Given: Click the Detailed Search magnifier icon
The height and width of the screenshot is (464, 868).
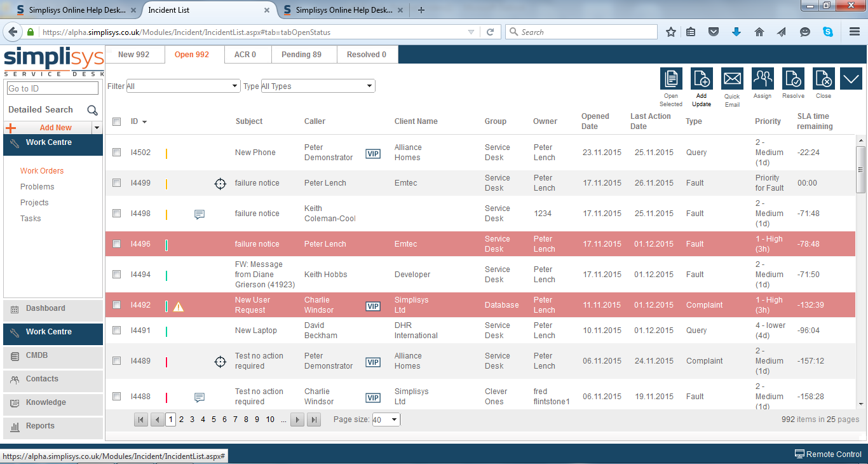Looking at the screenshot, I should pyautogui.click(x=92, y=110).
